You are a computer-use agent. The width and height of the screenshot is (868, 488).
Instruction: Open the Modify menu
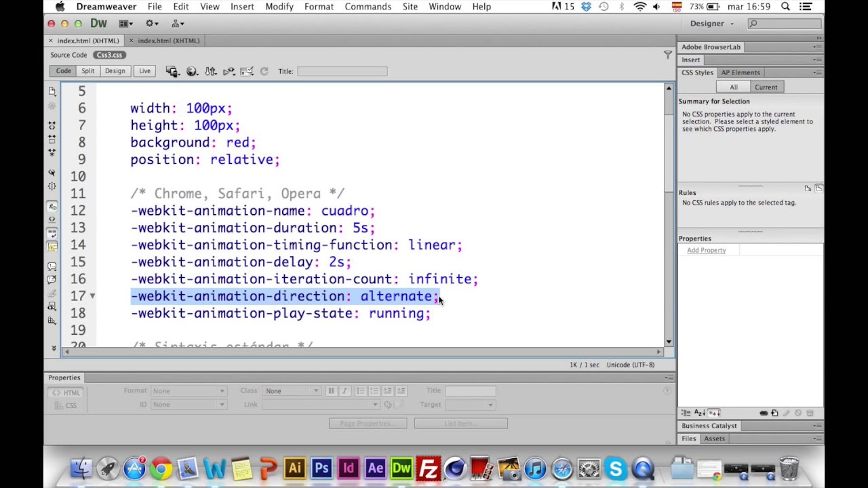(x=279, y=7)
